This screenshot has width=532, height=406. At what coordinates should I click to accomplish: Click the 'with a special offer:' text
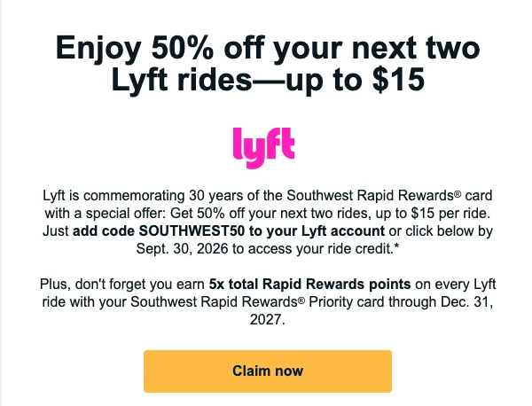106,214
